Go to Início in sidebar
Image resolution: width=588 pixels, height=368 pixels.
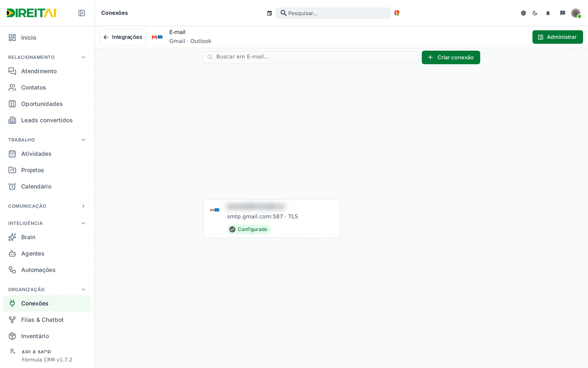tap(47, 37)
